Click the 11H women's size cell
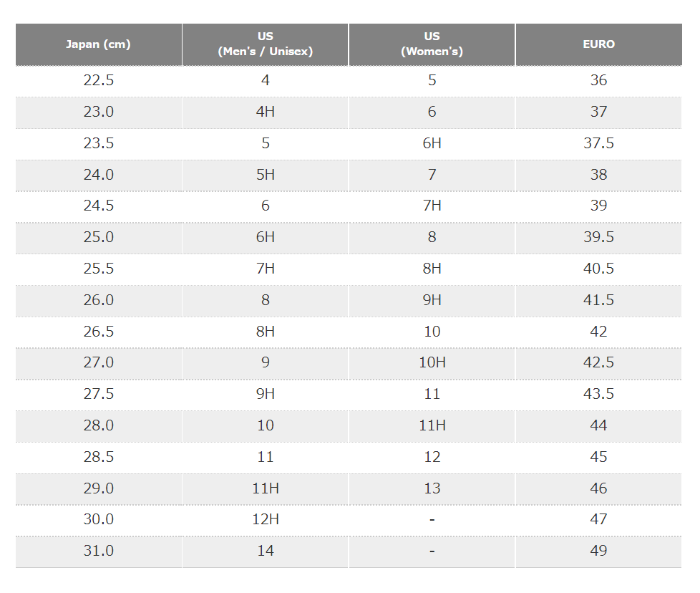This screenshot has width=700, height=593. click(x=432, y=426)
